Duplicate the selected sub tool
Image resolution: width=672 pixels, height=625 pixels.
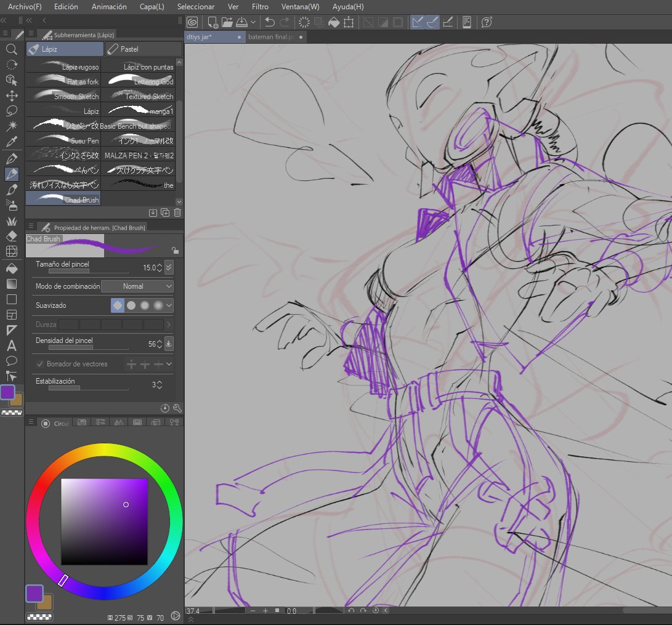(x=165, y=212)
